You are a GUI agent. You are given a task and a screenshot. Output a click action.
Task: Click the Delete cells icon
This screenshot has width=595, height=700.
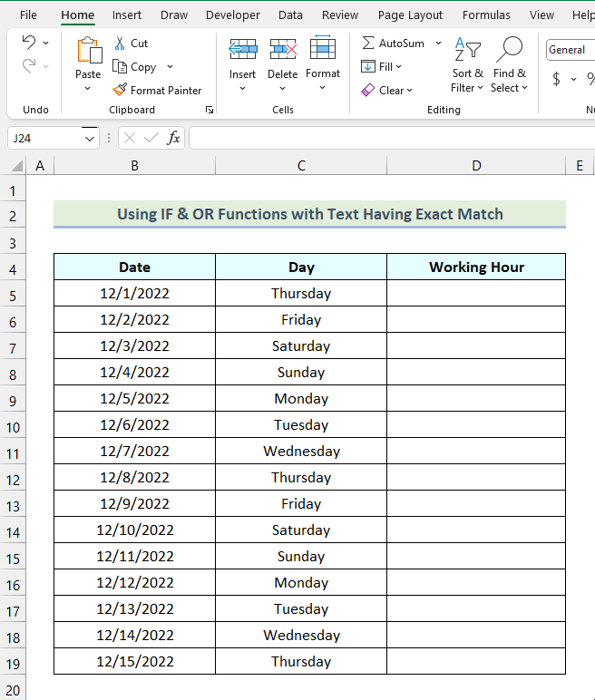pos(283,49)
